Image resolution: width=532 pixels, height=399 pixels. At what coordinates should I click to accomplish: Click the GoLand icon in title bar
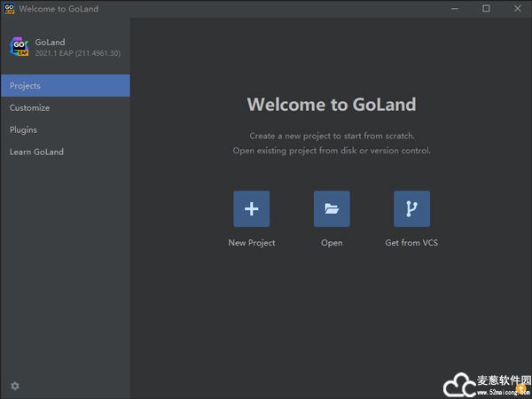9,9
